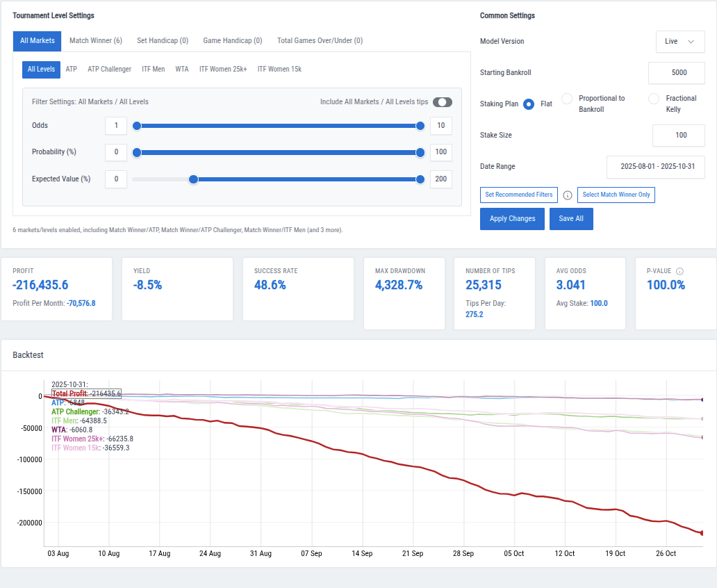Open the Set Handicap (0) tab
This screenshot has height=588, width=717.
[162, 40]
